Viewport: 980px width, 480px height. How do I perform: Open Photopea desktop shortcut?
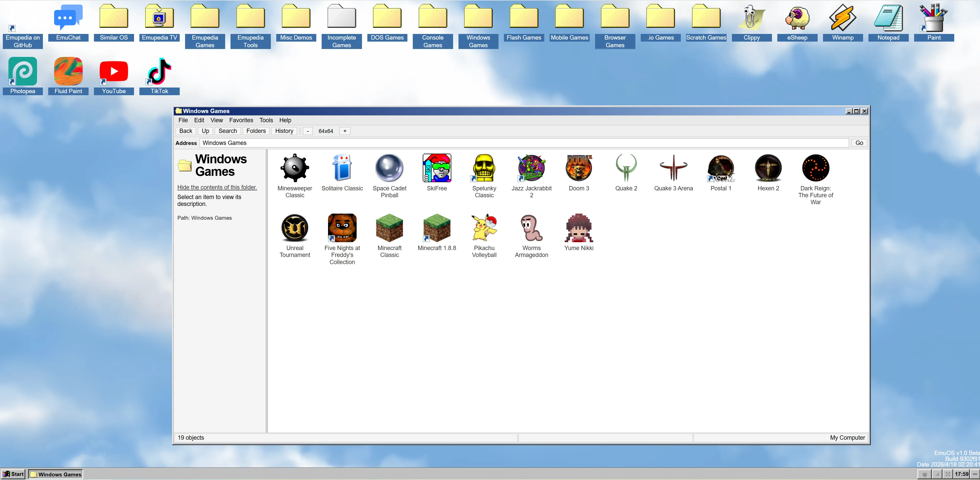pyautogui.click(x=22, y=71)
